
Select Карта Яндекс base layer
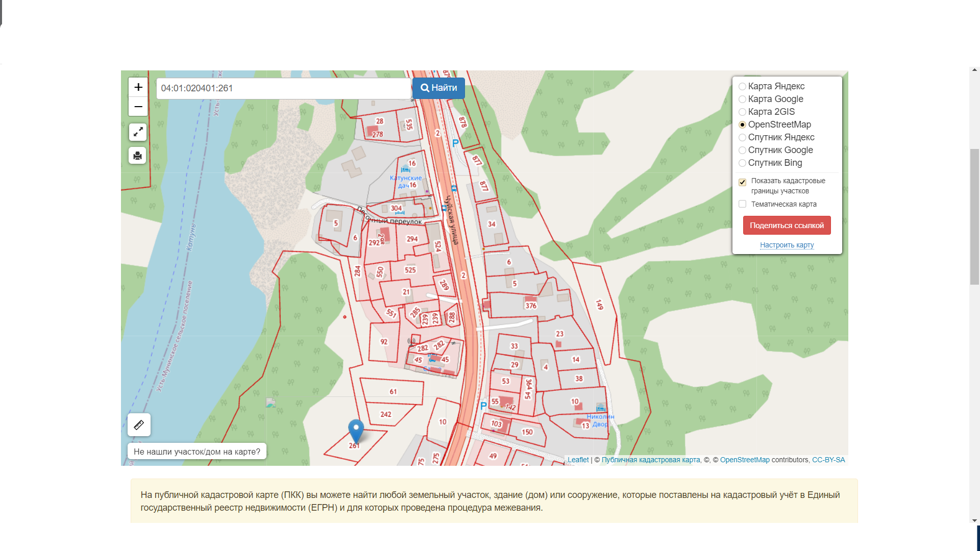(743, 87)
